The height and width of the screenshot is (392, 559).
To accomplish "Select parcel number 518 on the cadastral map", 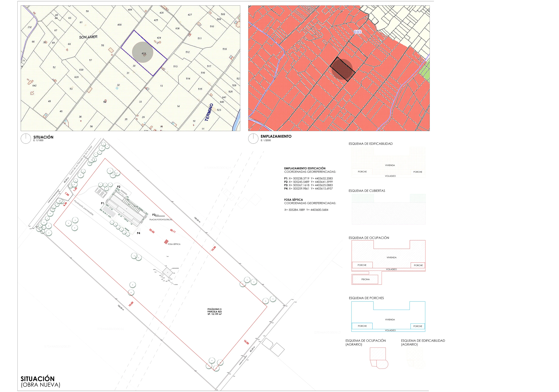I will pos(225,49).
